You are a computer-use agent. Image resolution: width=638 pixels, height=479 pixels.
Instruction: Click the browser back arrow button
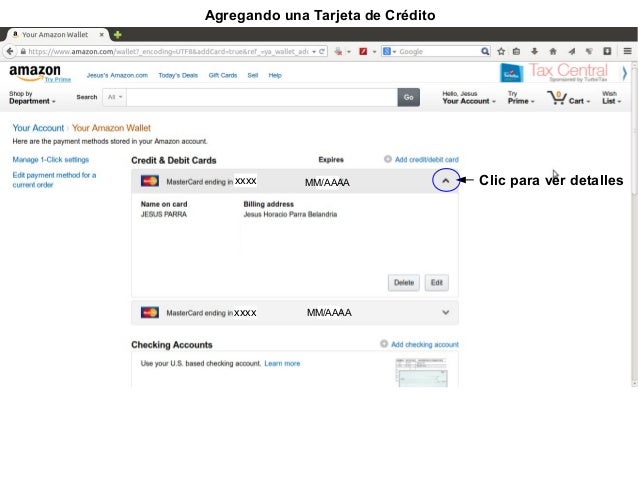[x=10, y=51]
